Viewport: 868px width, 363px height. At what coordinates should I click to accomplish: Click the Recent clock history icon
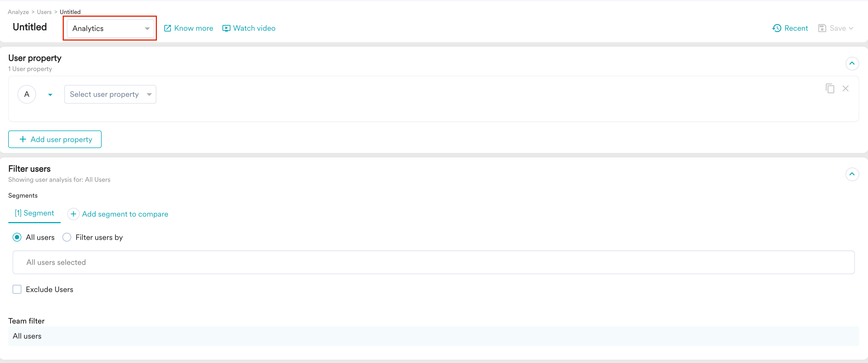(777, 28)
